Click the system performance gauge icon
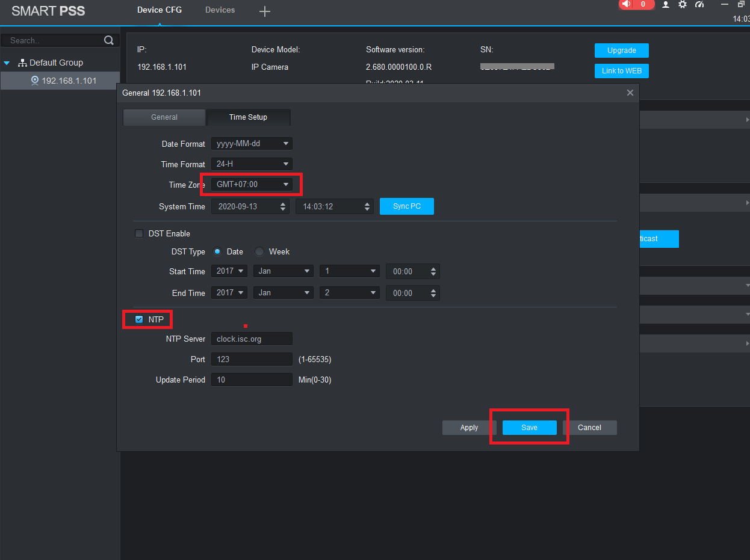The width and height of the screenshot is (750, 560). [699, 5]
